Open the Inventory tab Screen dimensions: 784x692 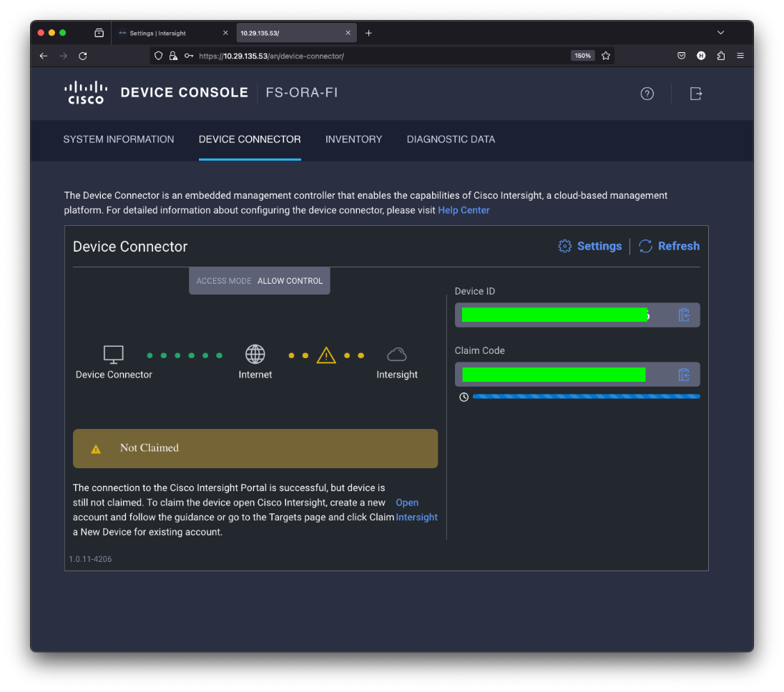coord(353,139)
